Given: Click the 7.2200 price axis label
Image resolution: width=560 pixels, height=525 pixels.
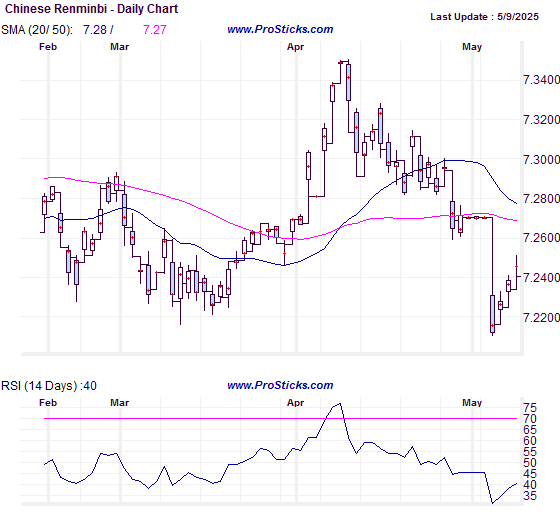Looking at the screenshot, I should (x=541, y=317).
